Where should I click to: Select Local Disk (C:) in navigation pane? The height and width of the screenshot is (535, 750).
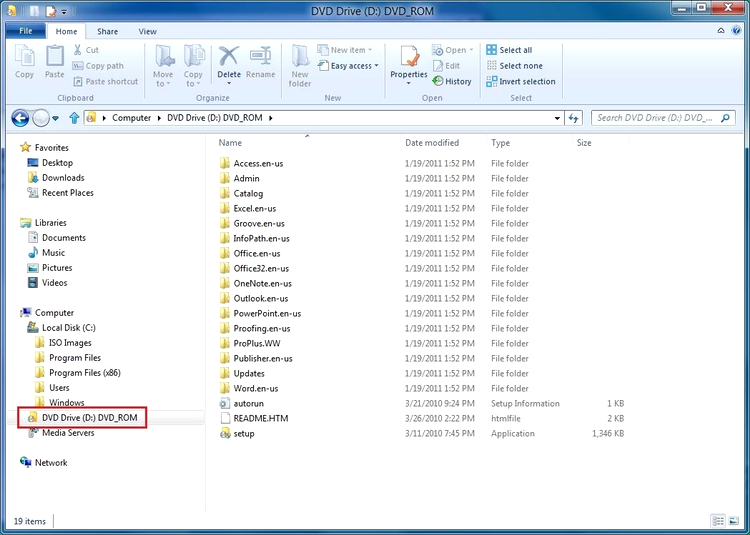click(x=62, y=328)
